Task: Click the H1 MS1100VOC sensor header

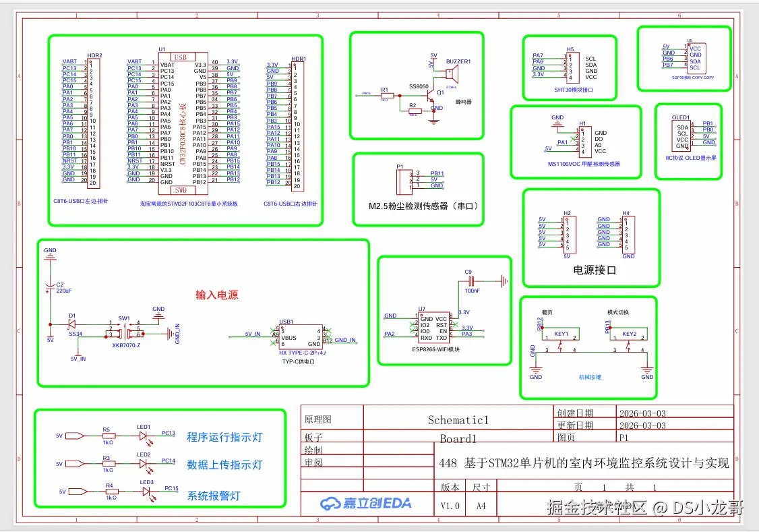Action: [x=584, y=142]
